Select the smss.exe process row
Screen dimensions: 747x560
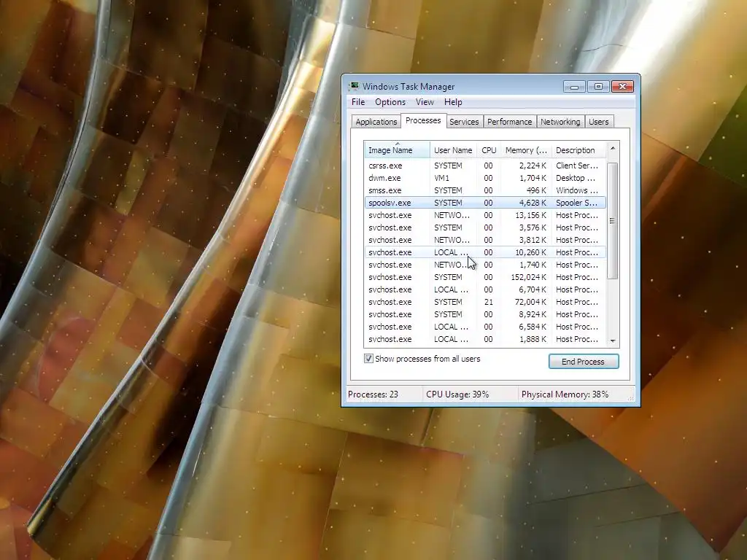485,190
